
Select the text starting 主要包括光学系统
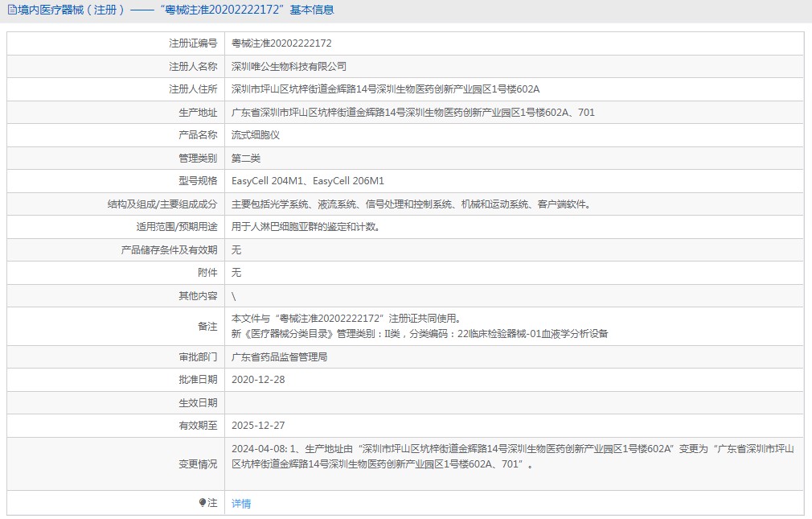tap(412, 204)
